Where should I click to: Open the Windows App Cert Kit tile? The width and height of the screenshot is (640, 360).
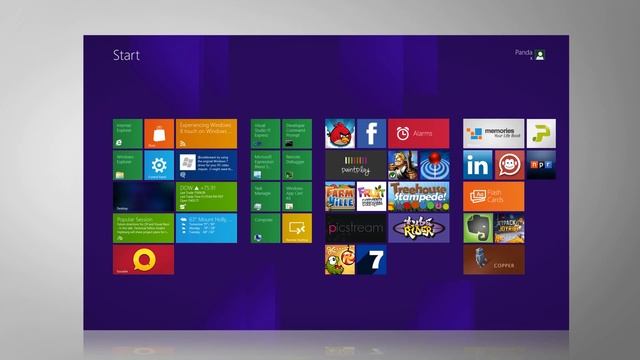tap(297, 197)
